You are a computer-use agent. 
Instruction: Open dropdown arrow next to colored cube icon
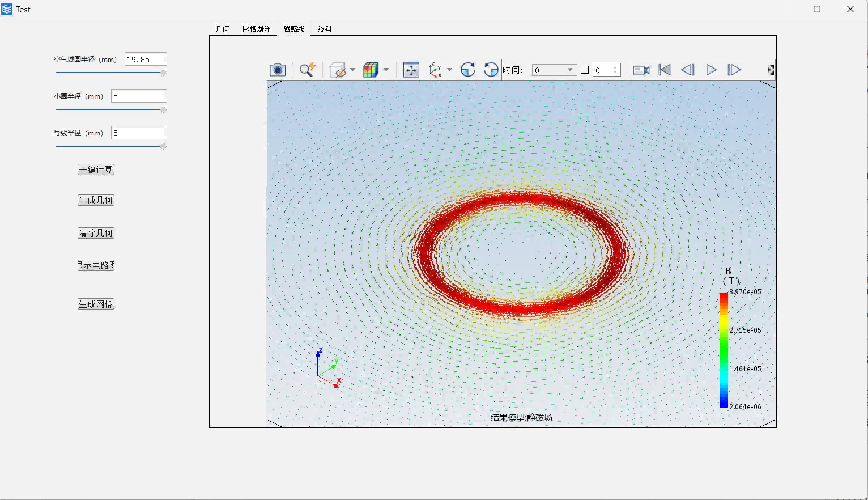[386, 70]
